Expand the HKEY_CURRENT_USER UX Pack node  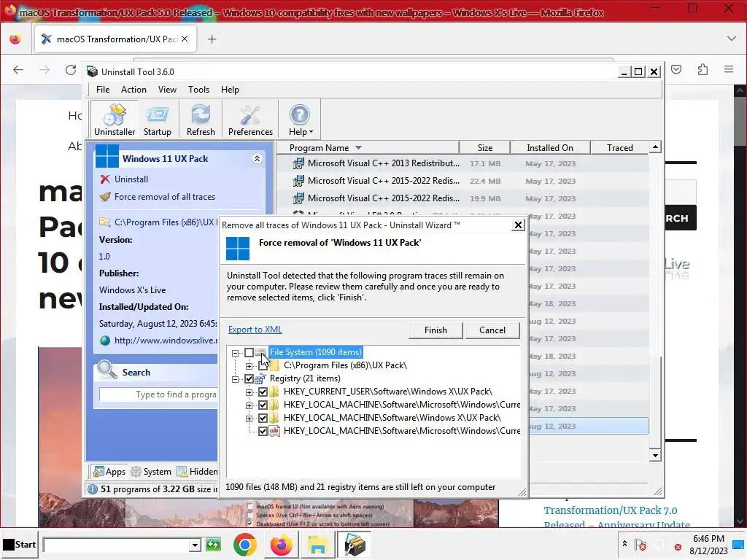(x=249, y=392)
